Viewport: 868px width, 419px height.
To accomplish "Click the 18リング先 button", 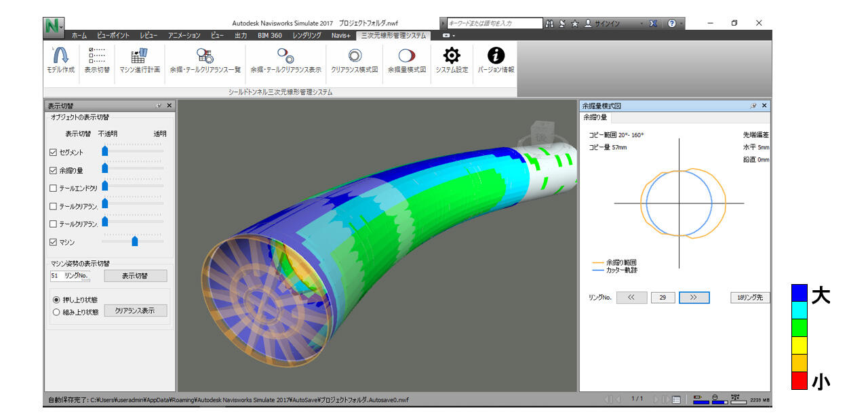I will (x=749, y=298).
